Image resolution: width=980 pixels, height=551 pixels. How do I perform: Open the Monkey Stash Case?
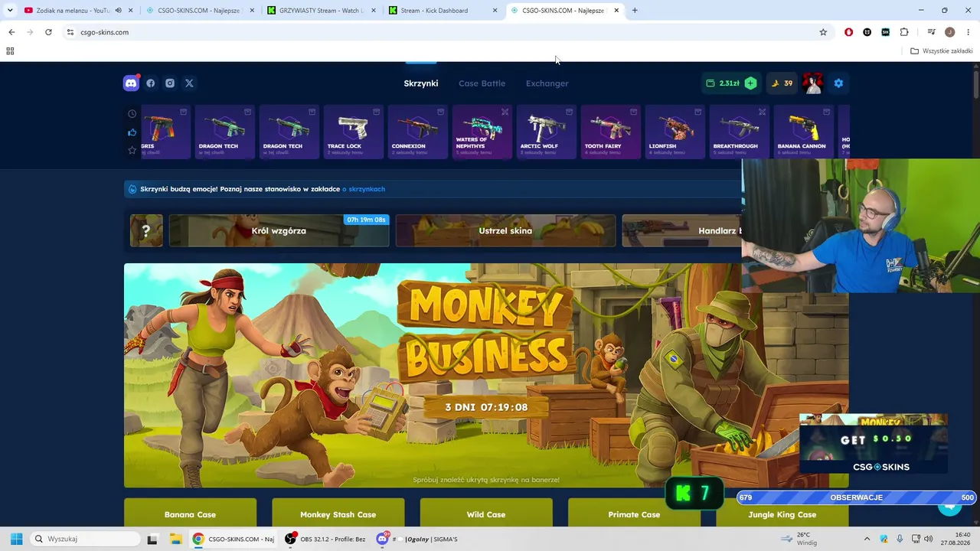point(338,513)
